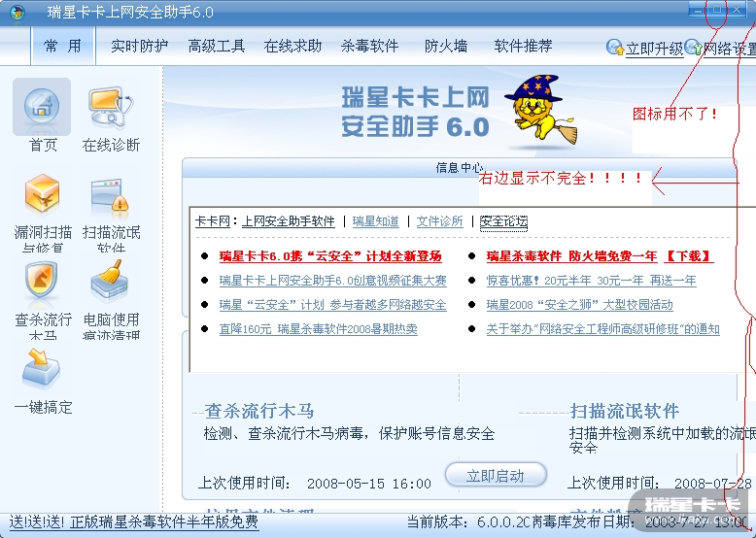756x538 pixels.
Task: Open the 首页 home icon
Action: pos(42,107)
